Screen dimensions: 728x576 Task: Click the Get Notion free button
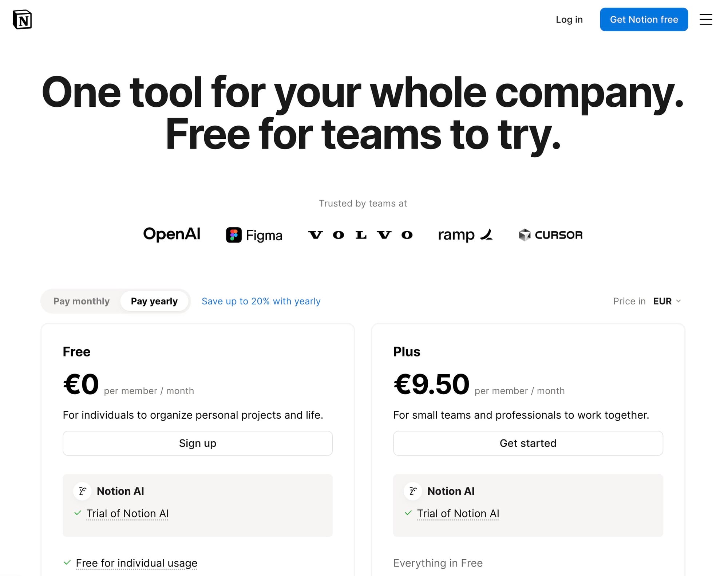click(x=644, y=20)
